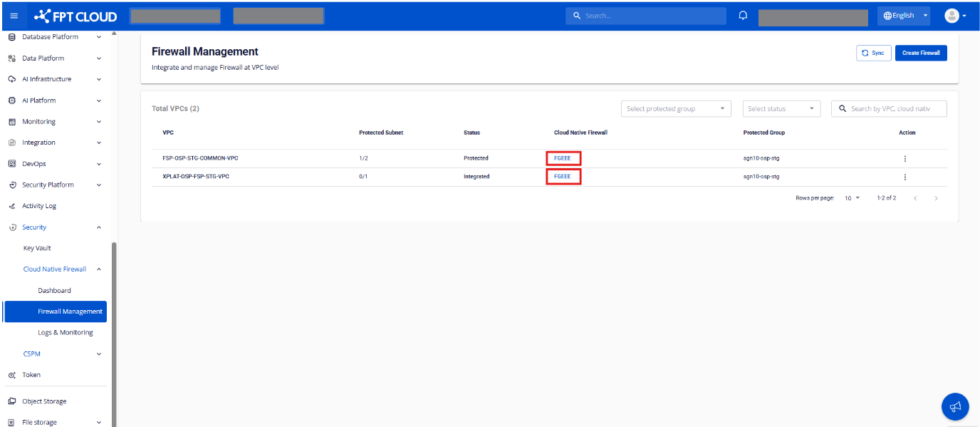This screenshot has width=980, height=427.
Task: Open the Select protected group dropdown
Action: tap(676, 108)
